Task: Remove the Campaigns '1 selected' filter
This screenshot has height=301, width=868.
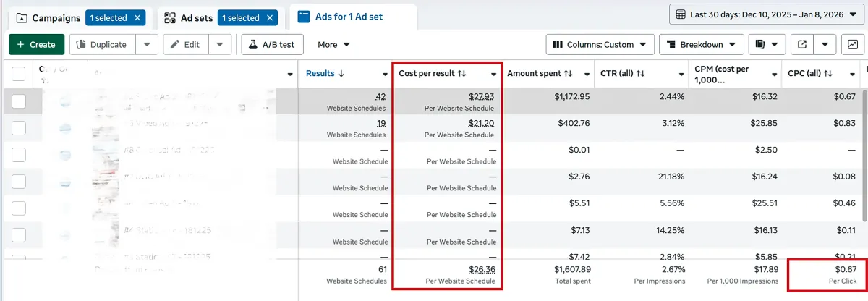Action: pyautogui.click(x=139, y=17)
